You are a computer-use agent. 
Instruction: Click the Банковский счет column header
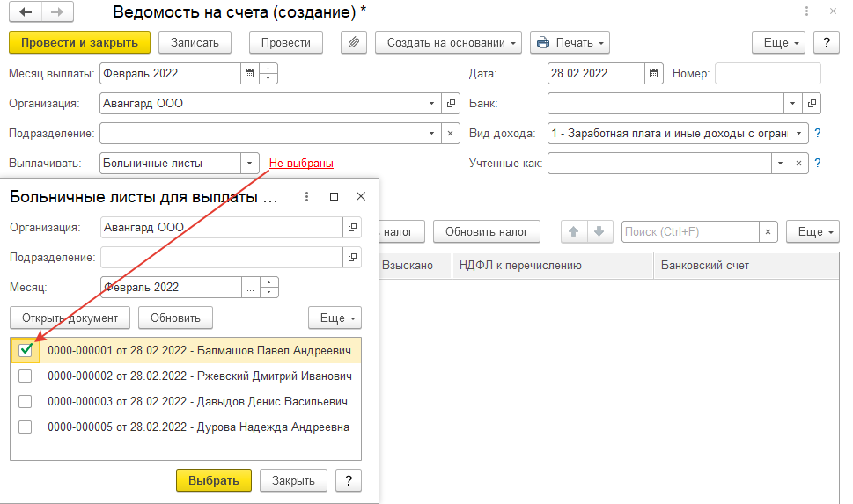point(746,266)
